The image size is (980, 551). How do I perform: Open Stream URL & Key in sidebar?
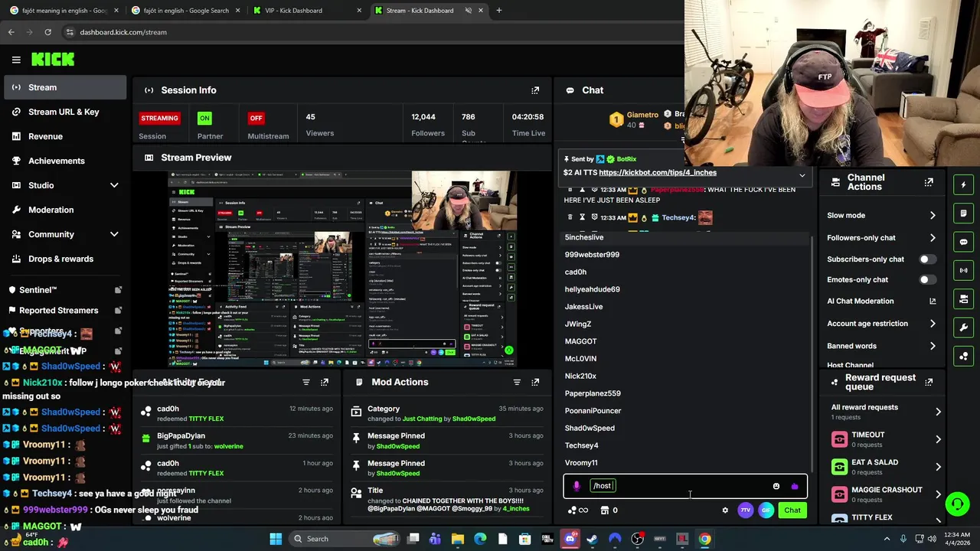coord(65,112)
